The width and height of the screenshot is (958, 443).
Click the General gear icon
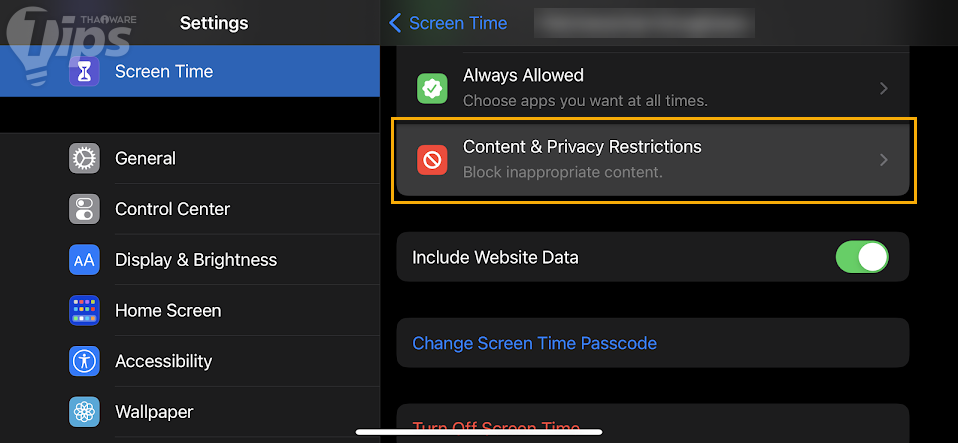84,158
